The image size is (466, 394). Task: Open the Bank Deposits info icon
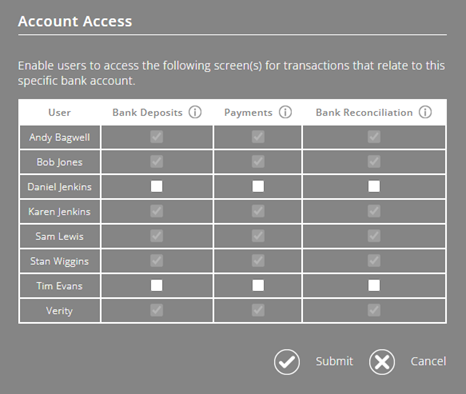point(195,112)
